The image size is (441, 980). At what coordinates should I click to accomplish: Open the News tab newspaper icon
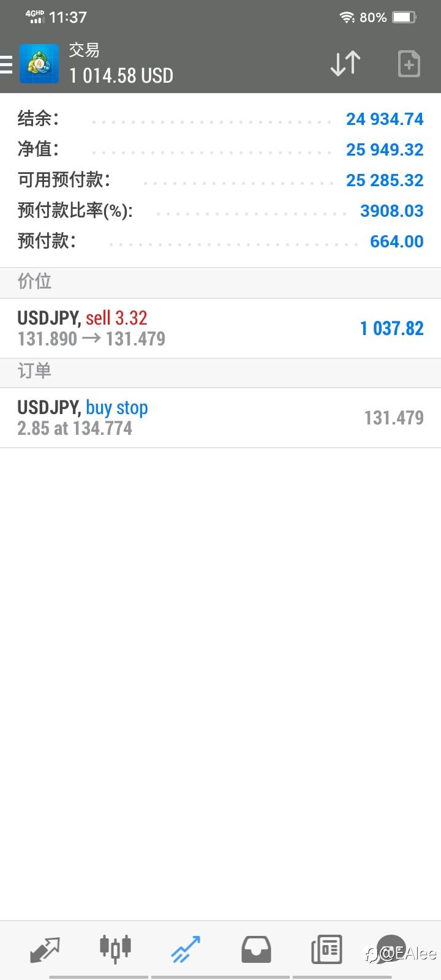coord(326,949)
